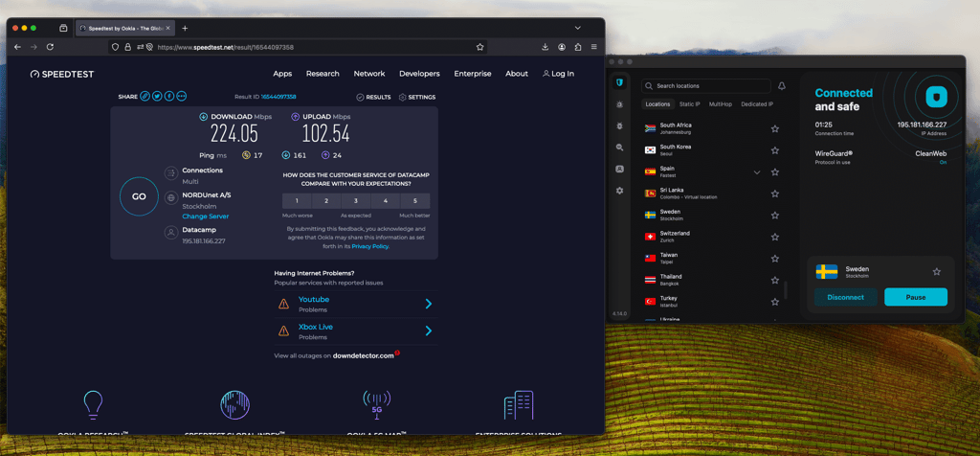Click Log In on Speedtest
The image size is (980, 456).
tap(558, 73)
